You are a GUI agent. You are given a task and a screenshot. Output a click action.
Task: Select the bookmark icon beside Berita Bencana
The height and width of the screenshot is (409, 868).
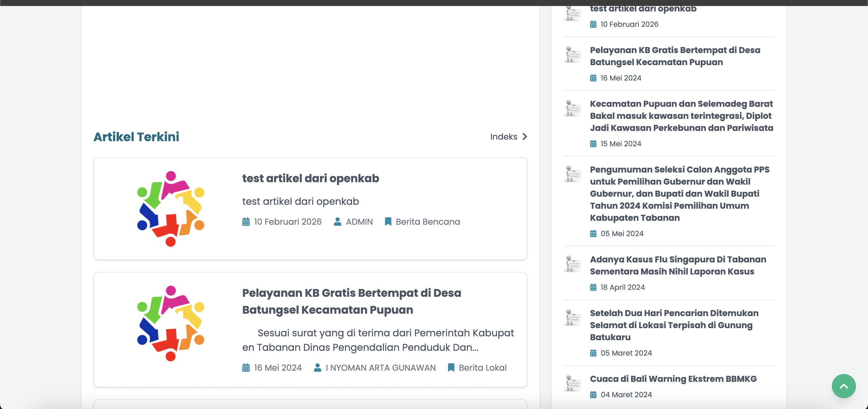(388, 221)
